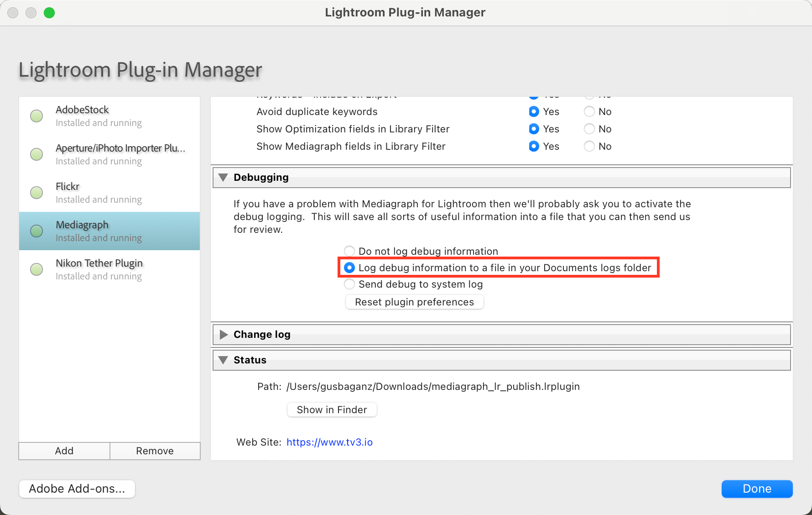Click the Aperture/iPhoto Importer status indicator

36,154
